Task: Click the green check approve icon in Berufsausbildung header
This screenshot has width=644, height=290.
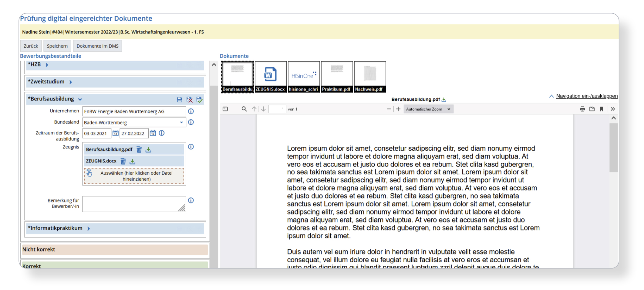Action: tap(199, 100)
